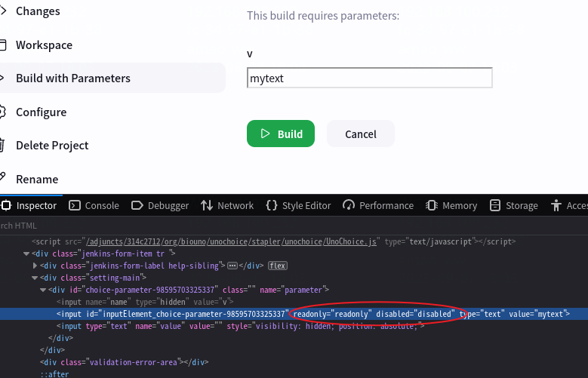This screenshot has height=378, width=588.
Task: Collapse the choice-parameter div node
Action: 43,290
